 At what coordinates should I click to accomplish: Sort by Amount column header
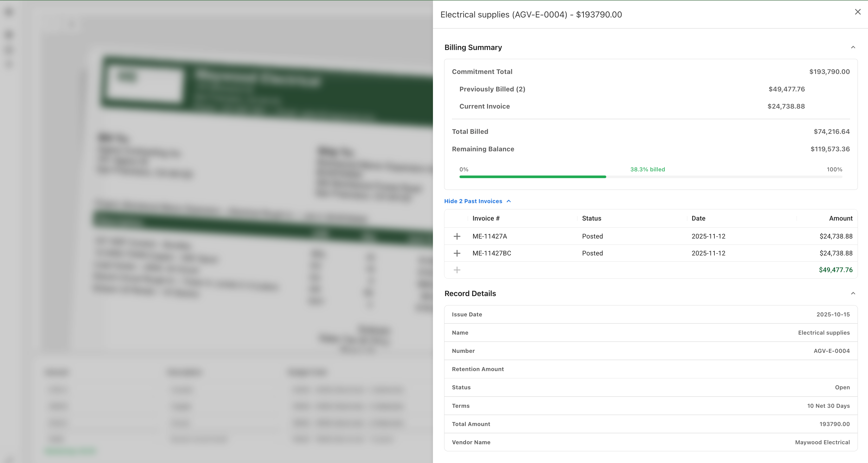click(x=840, y=218)
